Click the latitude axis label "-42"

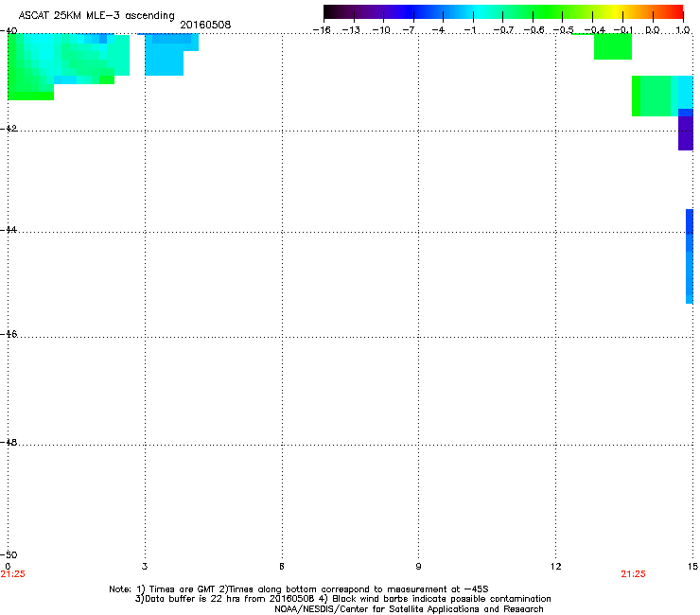pyautogui.click(x=9, y=128)
